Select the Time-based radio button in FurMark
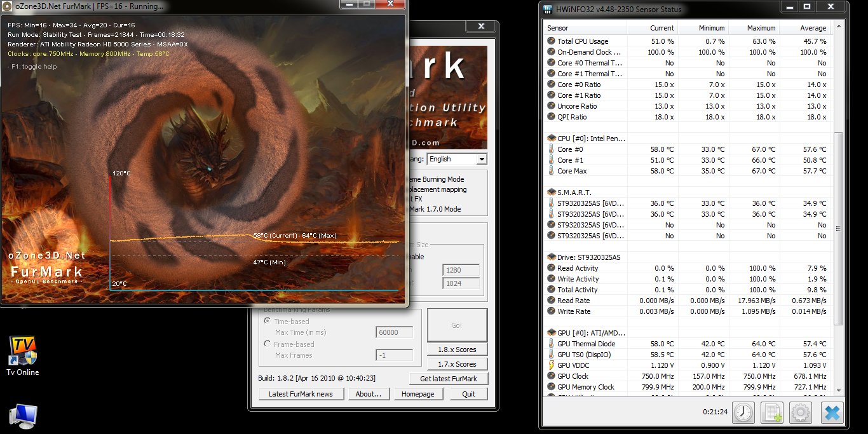 click(x=267, y=322)
